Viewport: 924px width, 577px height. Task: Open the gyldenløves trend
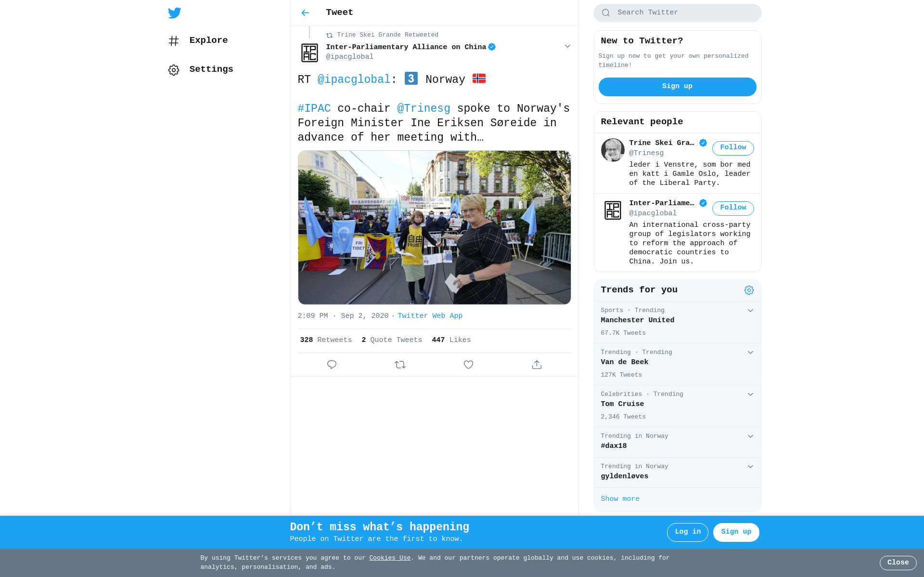coord(677,472)
